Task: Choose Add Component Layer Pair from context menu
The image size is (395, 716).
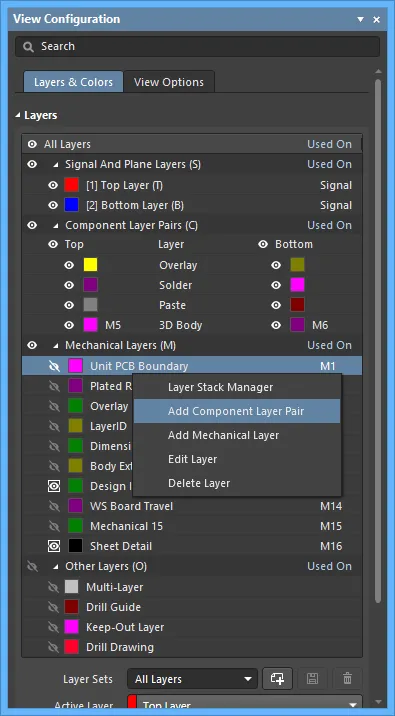Action: point(237,411)
